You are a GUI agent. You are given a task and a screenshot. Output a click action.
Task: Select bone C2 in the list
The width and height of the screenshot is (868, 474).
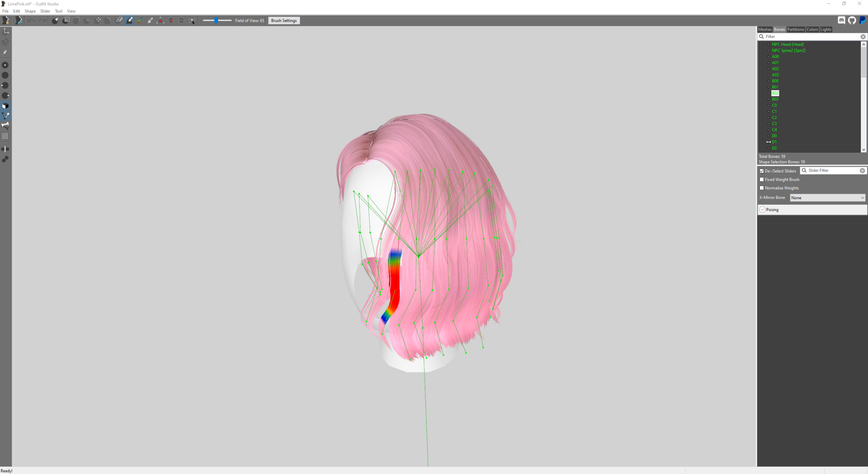coord(774,117)
